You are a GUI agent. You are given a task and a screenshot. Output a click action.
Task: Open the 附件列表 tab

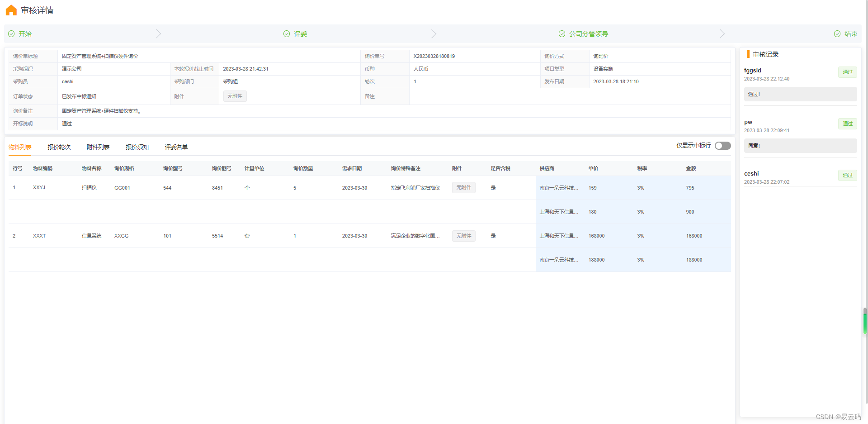tap(98, 147)
